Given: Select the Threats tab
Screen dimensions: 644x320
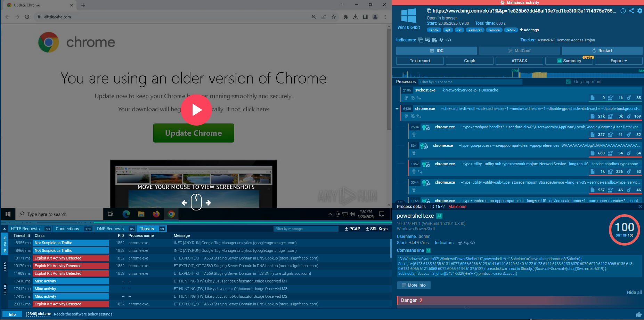Looking at the screenshot, I should point(152,229).
